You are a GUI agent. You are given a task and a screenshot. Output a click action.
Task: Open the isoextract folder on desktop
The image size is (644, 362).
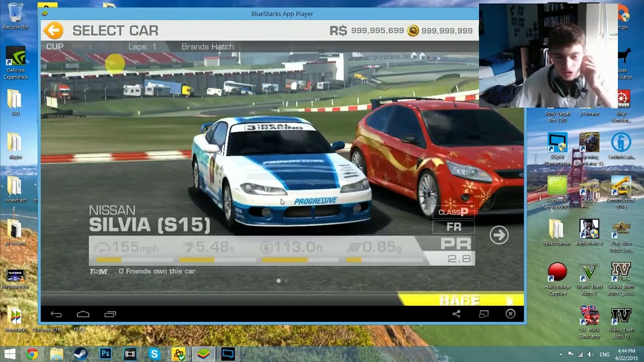coord(16,190)
